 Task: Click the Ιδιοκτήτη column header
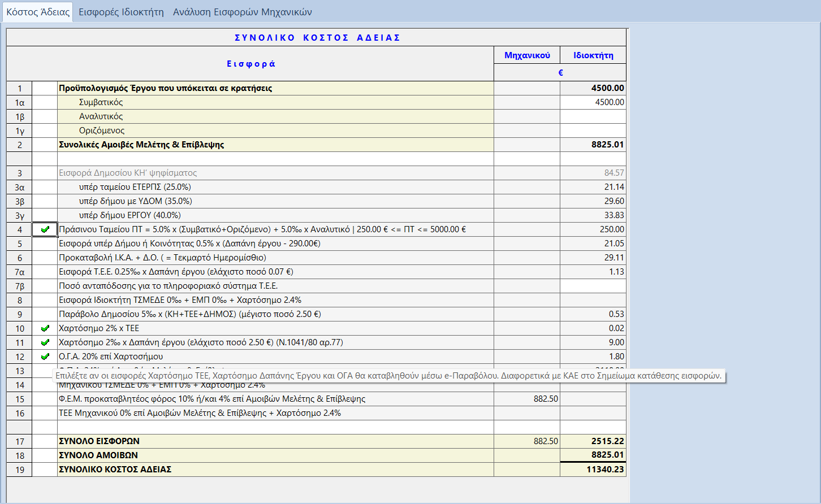593,55
